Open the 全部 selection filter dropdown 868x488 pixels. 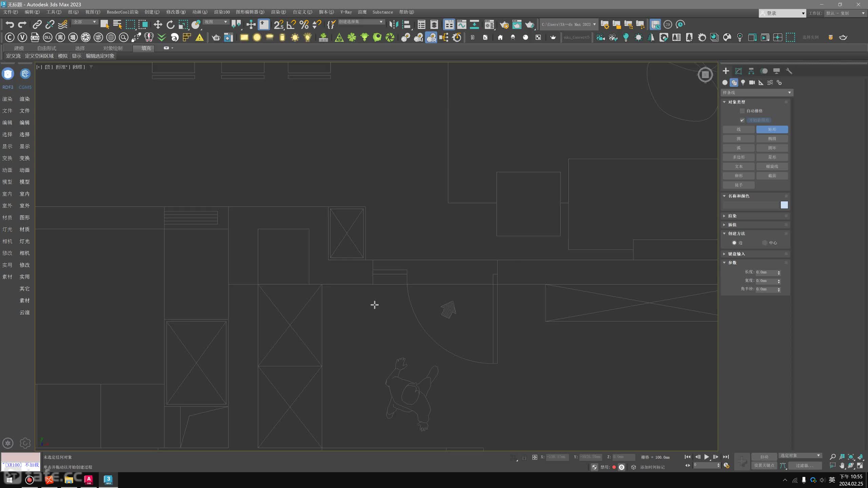(x=84, y=22)
